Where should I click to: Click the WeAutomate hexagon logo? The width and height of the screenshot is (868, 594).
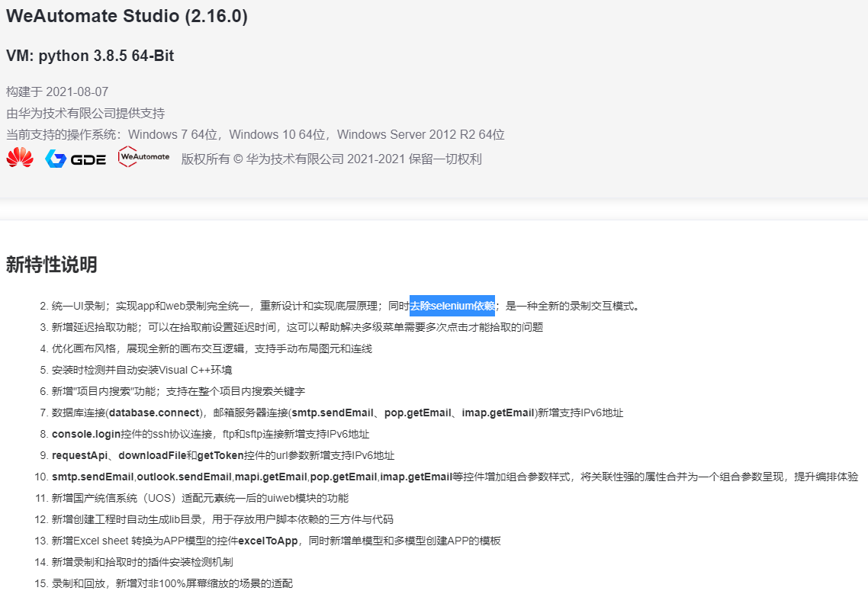pos(144,156)
